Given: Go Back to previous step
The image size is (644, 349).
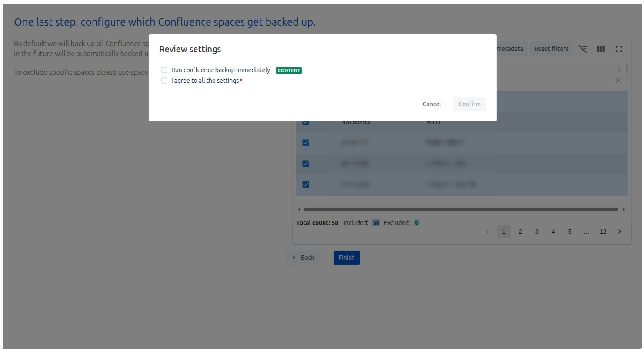Looking at the screenshot, I should 303,258.
